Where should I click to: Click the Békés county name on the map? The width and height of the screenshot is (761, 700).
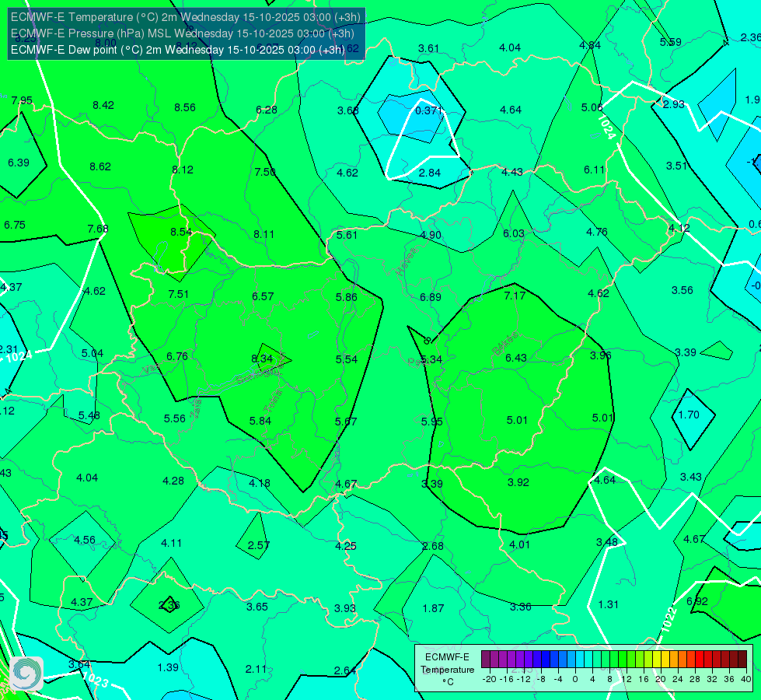(504, 344)
